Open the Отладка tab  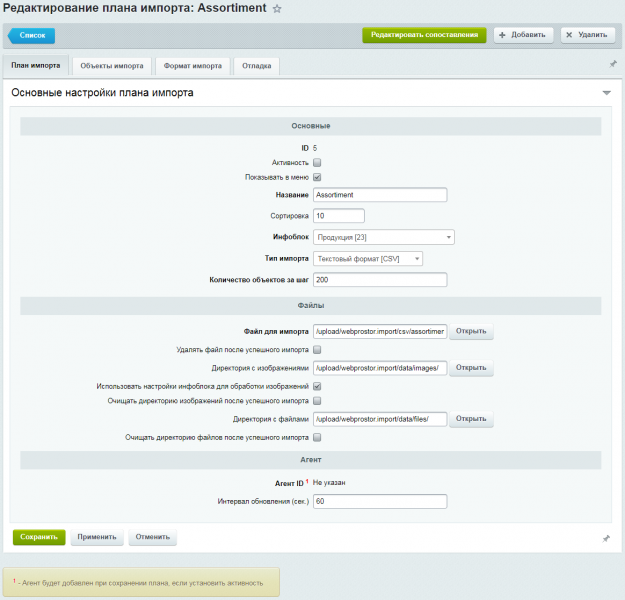pos(257,66)
